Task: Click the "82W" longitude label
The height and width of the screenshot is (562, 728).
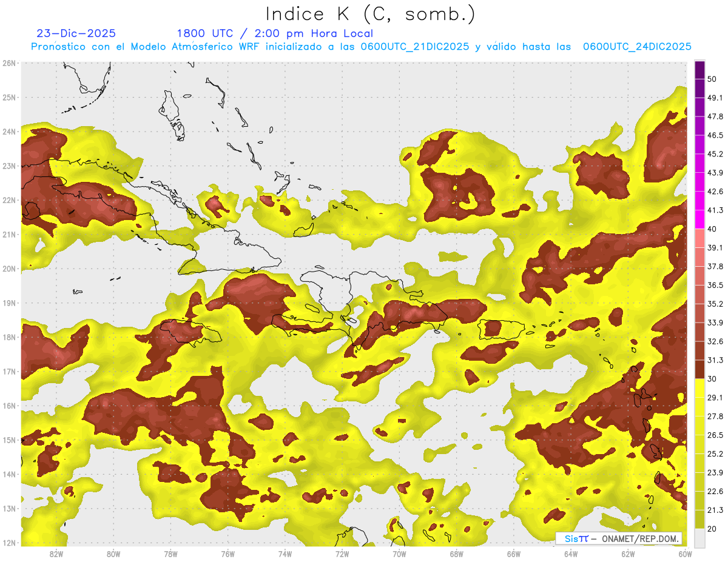Action: [x=56, y=554]
